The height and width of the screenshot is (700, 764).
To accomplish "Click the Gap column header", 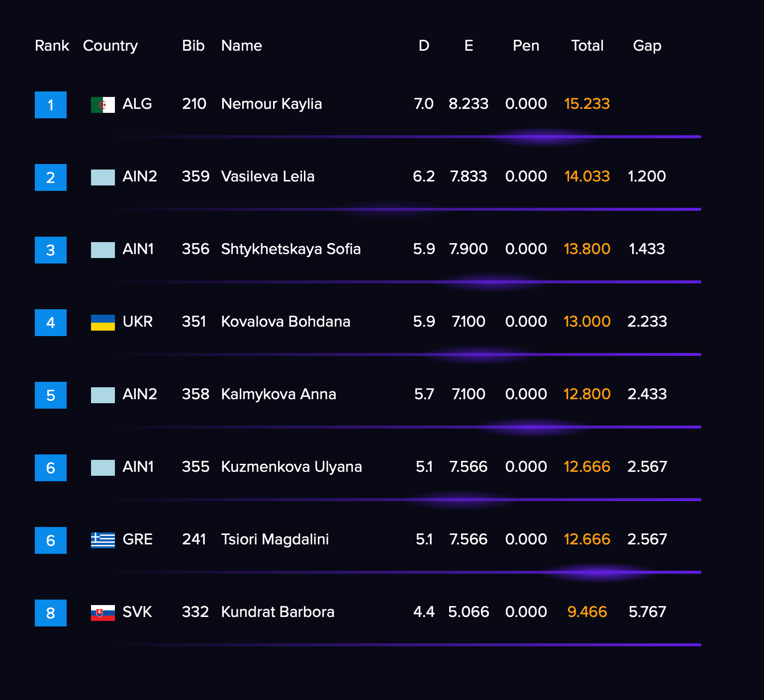I will [x=647, y=46].
